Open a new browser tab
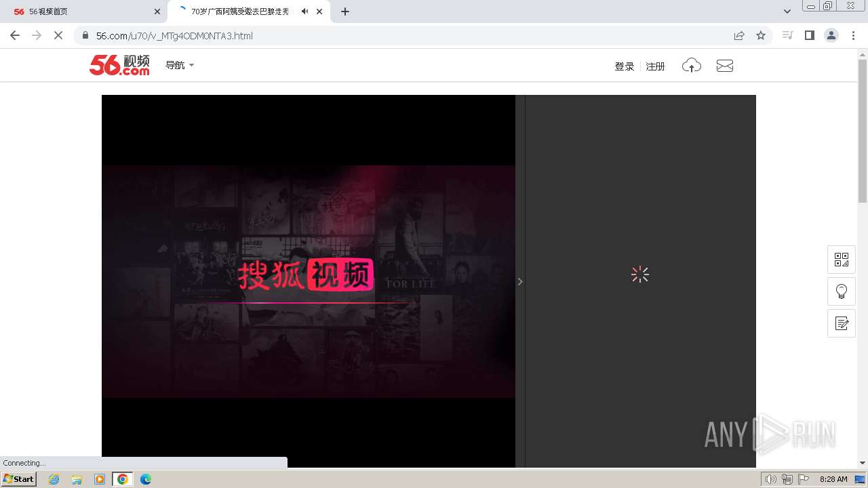 (x=345, y=12)
